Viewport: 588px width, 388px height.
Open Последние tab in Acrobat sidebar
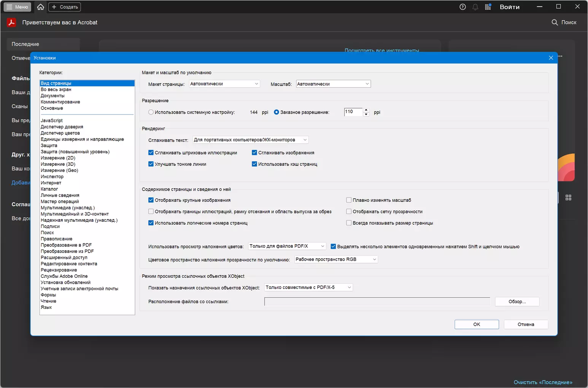43,44
